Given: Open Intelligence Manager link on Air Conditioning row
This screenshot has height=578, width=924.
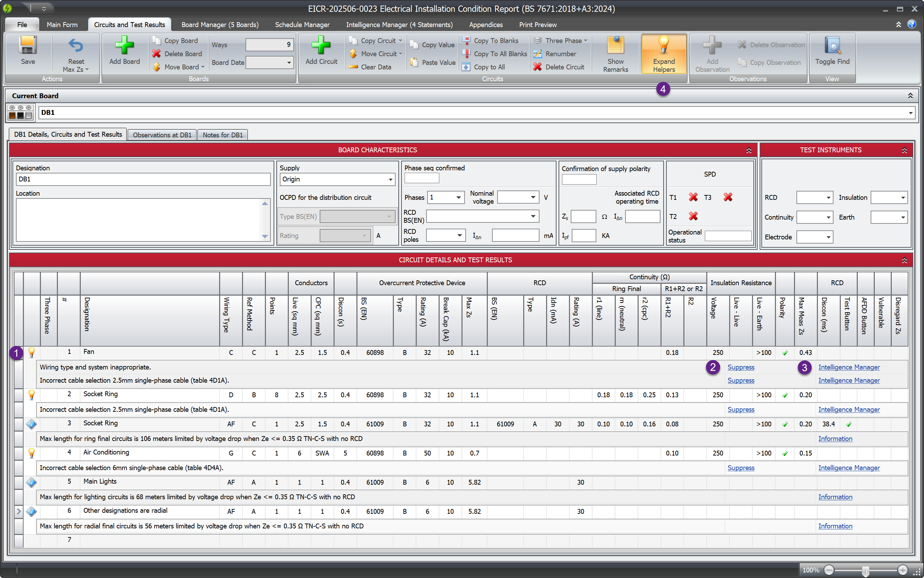Looking at the screenshot, I should [x=849, y=468].
